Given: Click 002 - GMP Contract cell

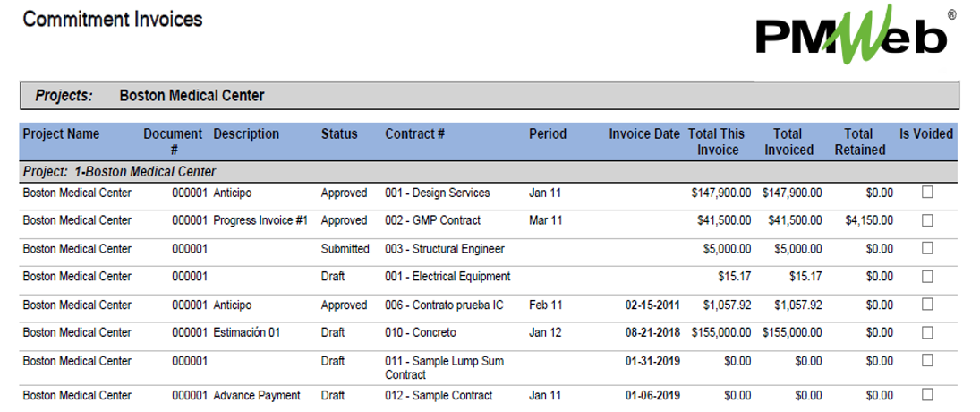Looking at the screenshot, I should pos(433,220).
